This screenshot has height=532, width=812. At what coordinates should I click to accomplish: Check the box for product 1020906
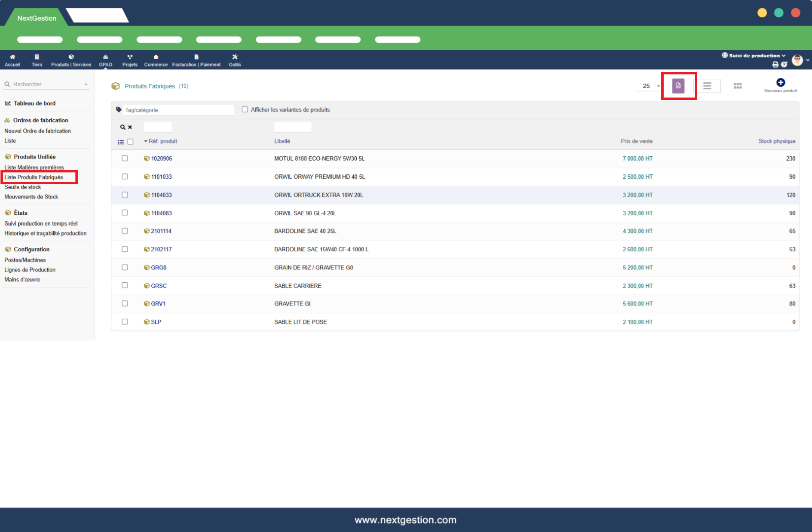[125, 159]
